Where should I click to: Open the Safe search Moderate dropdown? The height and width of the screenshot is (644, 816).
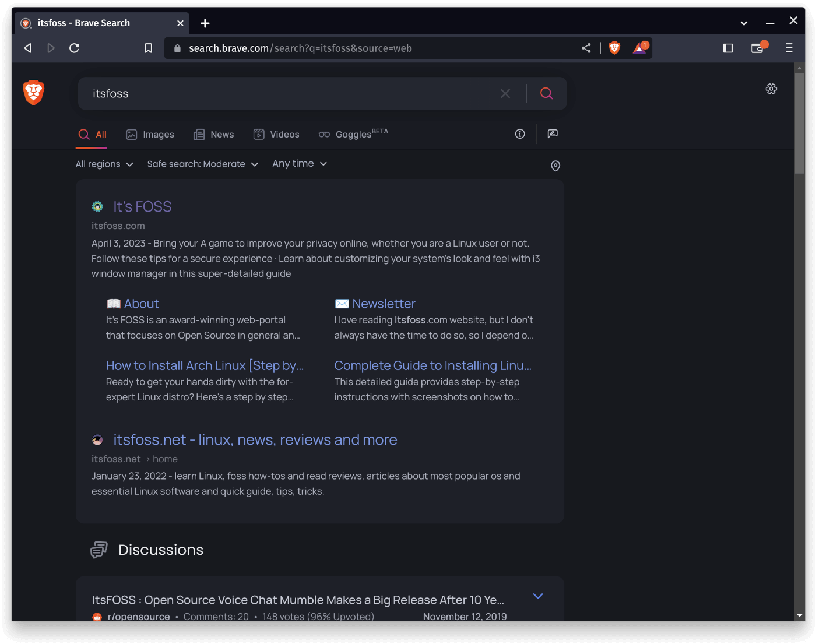(x=202, y=164)
